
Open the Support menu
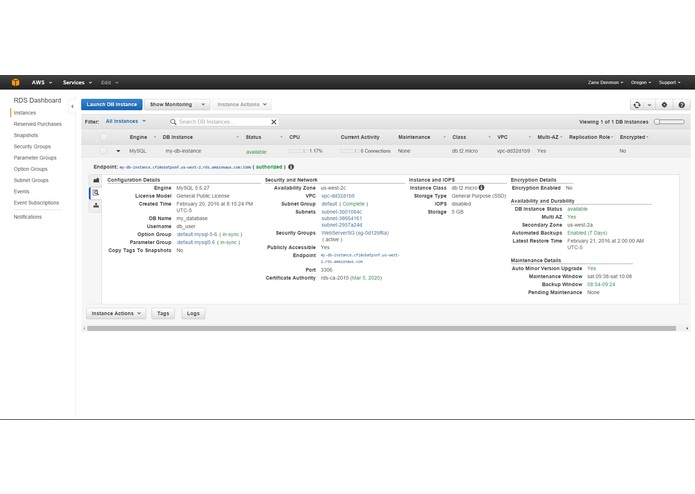pos(669,82)
